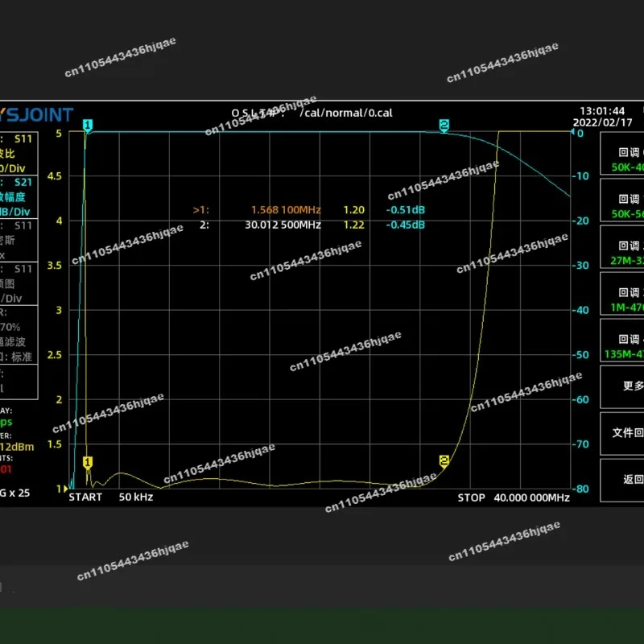Click the AVG x 25 averaging indicator
Viewport: 644px width, 644px height.
coord(14,493)
